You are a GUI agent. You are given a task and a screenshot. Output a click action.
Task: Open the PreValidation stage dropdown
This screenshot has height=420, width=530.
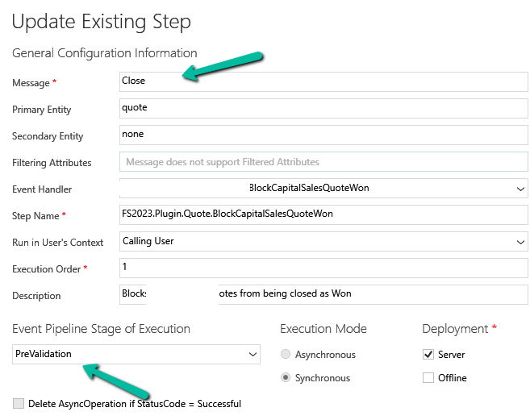[129, 354]
